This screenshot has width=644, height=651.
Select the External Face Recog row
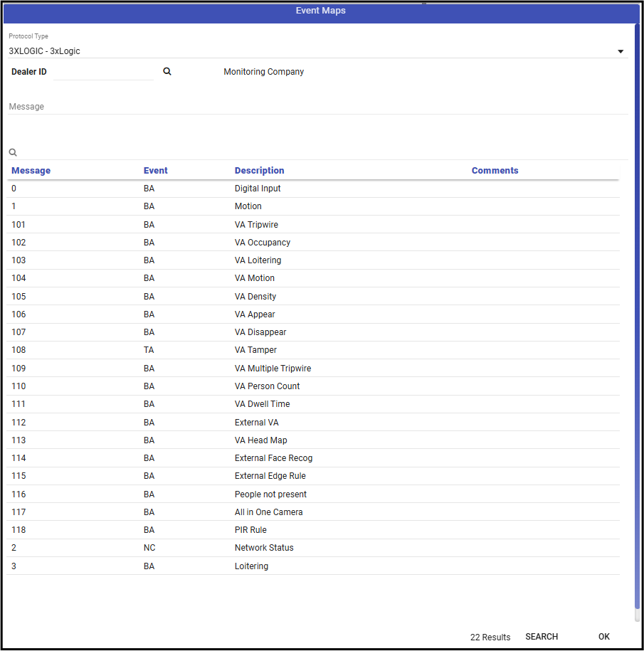tap(313, 458)
